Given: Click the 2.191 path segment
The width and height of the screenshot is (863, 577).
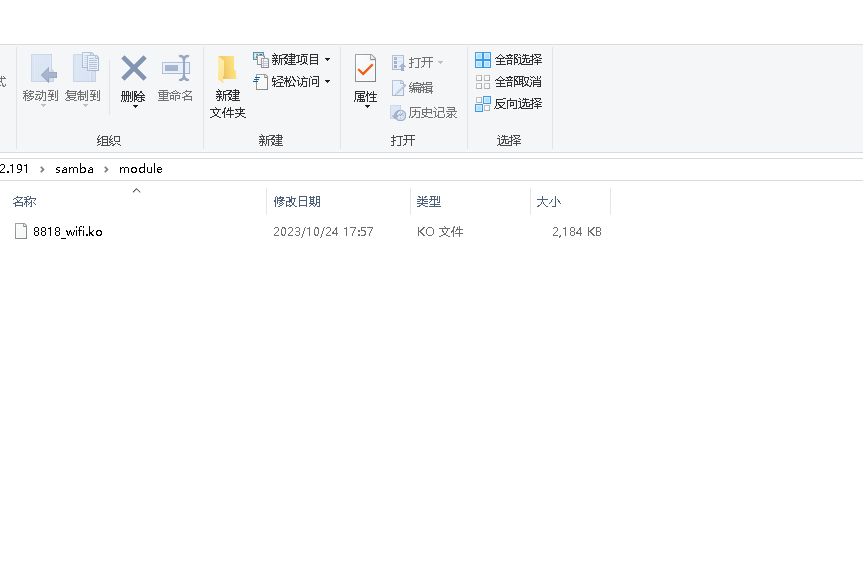Looking at the screenshot, I should click(x=14, y=169).
